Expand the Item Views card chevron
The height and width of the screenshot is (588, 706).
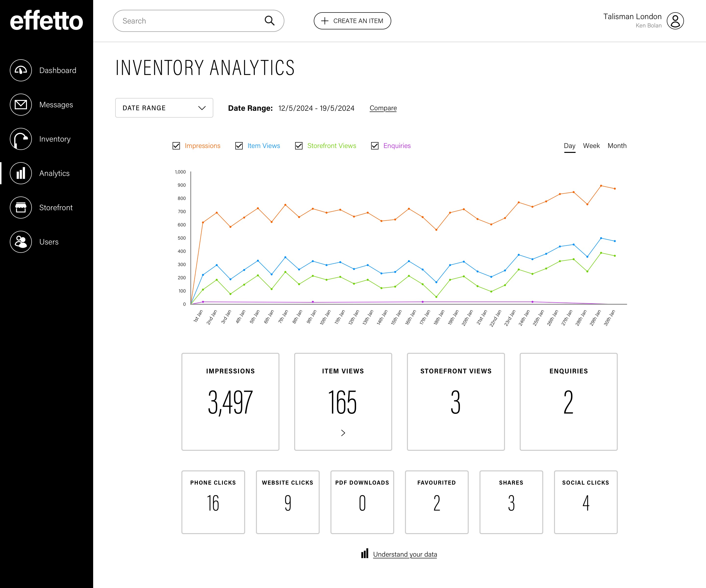pyautogui.click(x=343, y=433)
